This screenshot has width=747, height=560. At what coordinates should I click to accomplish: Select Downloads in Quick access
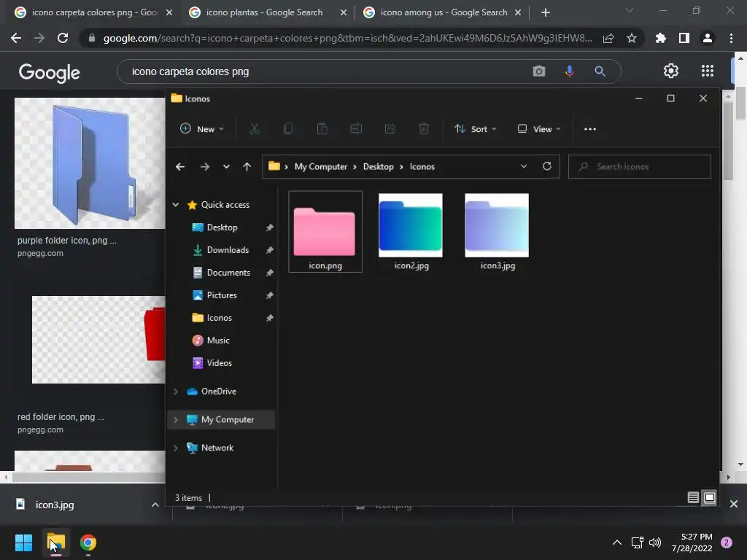coord(228,250)
